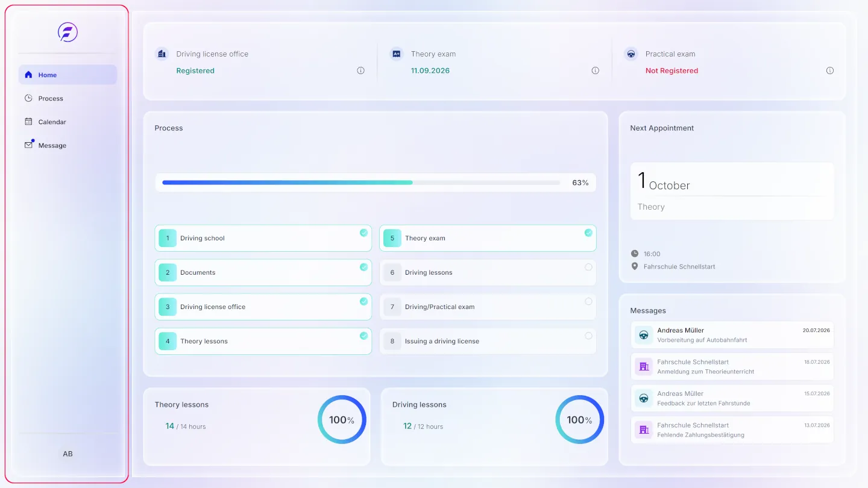Click the 14 / 14 hours text
Image resolution: width=868 pixels, height=488 pixels.
click(x=186, y=426)
